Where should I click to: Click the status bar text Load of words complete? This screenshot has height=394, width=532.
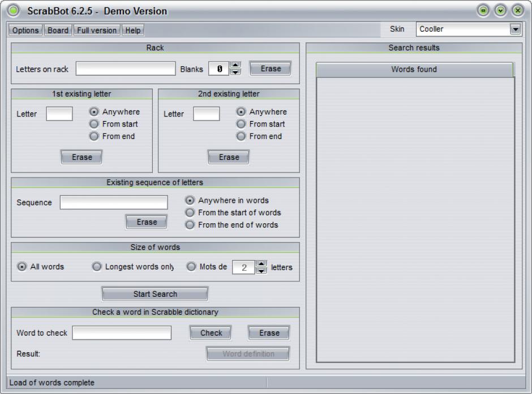tap(52, 383)
